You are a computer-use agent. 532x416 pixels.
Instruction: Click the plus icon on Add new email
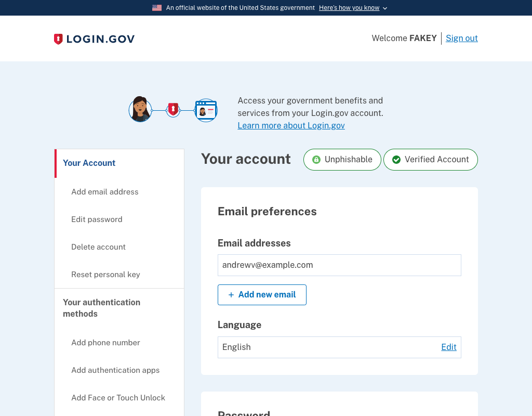(231, 295)
